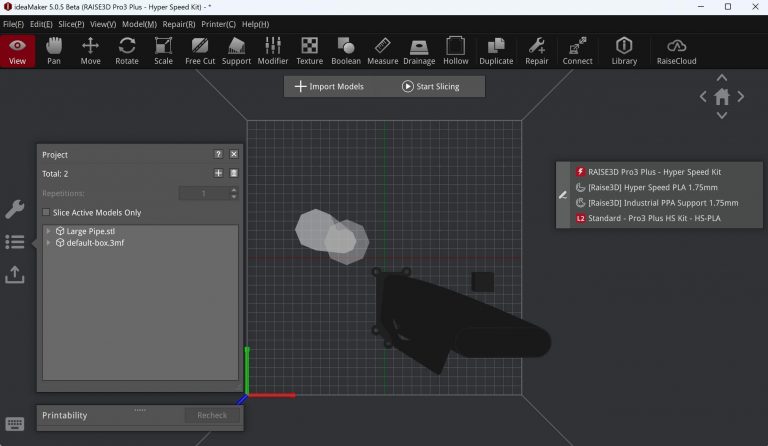Close the Project panel

coord(234,154)
